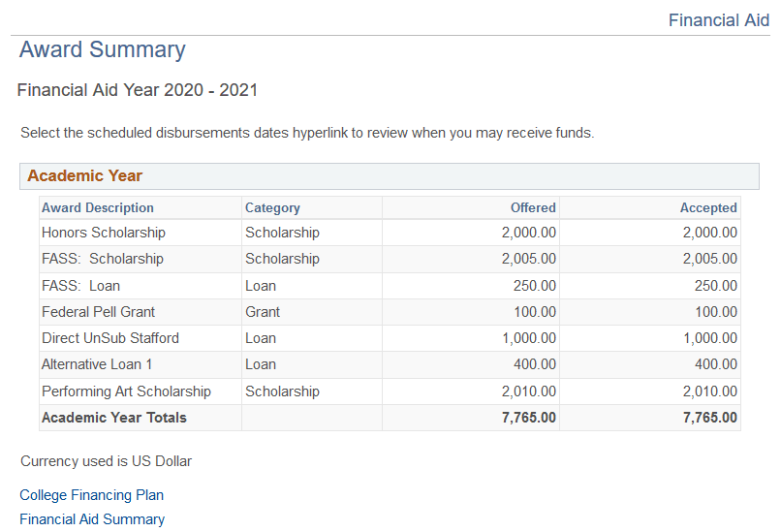781x532 pixels.
Task: Click the Academic Year Totals label
Action: 114,418
